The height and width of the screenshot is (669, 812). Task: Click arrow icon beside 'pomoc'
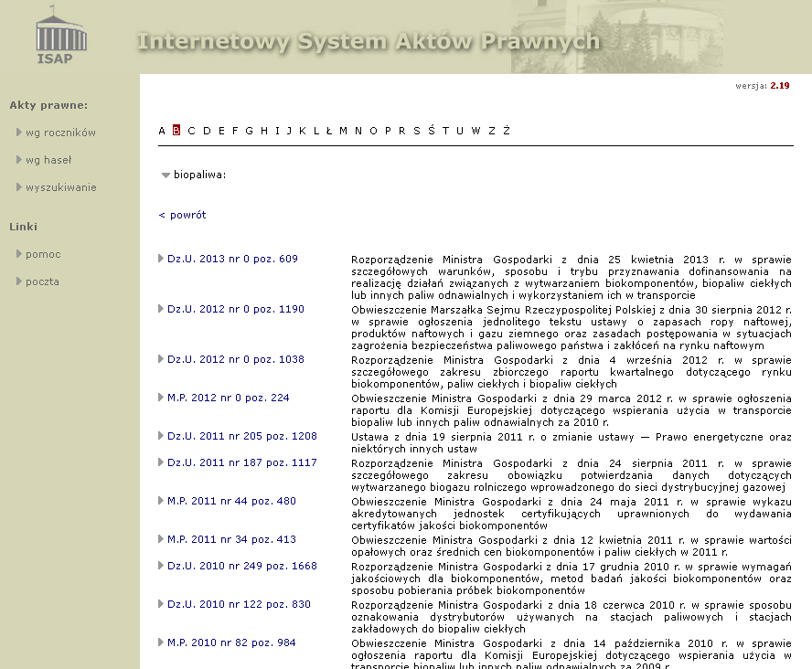pyautogui.click(x=19, y=254)
